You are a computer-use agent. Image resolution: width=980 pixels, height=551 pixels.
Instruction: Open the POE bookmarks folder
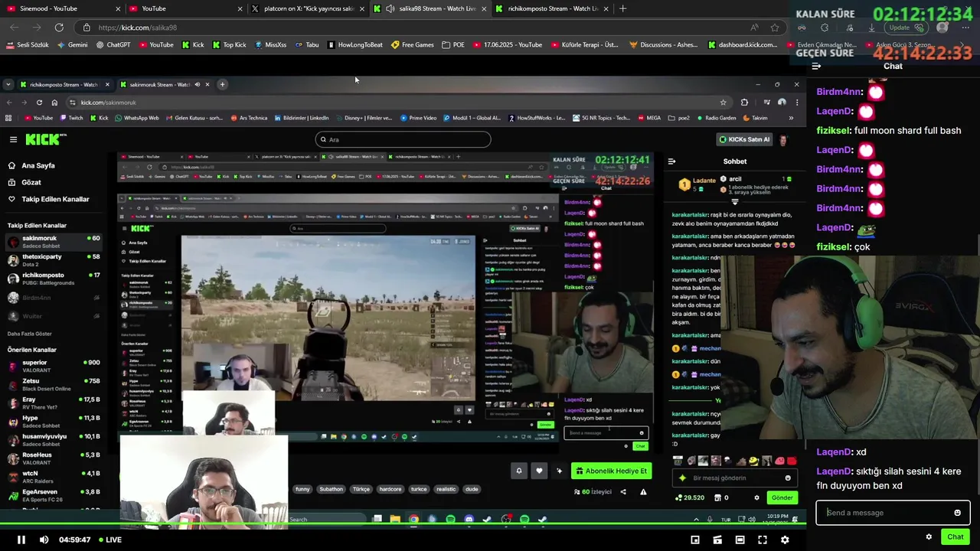tap(453, 44)
